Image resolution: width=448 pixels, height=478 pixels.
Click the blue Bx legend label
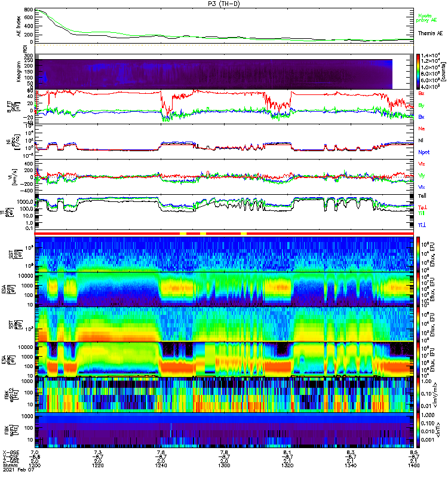pyautogui.click(x=421, y=117)
